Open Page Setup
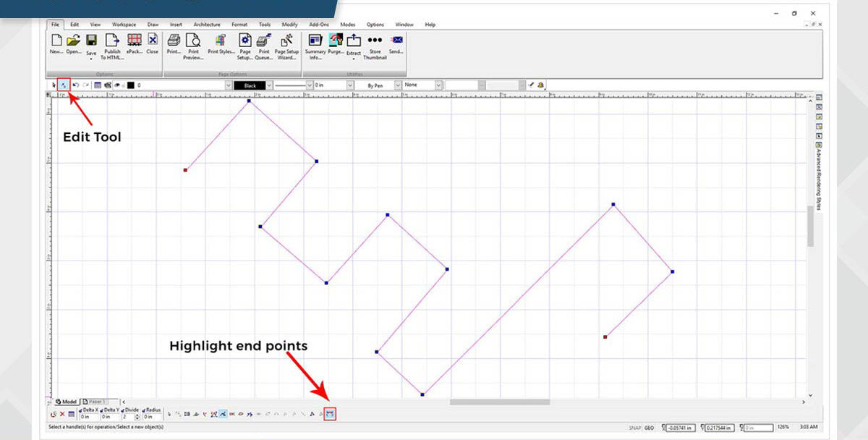 tap(244, 40)
